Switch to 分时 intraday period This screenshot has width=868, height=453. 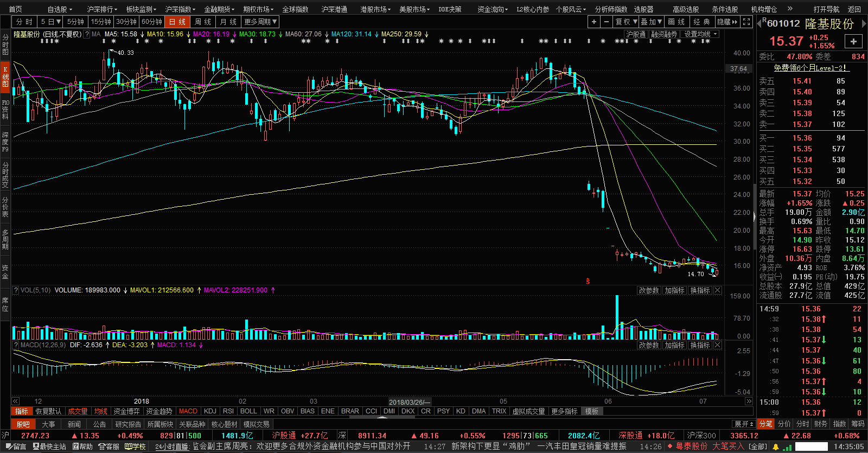pos(24,22)
